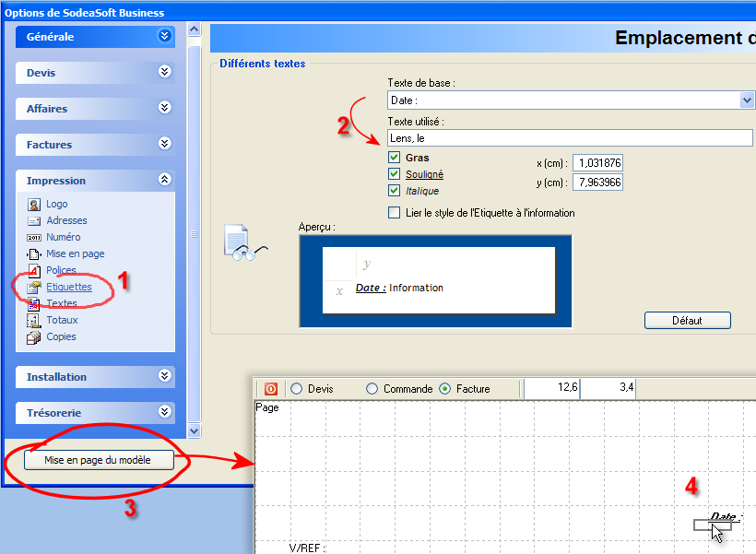Click the Défaut button

tap(687, 320)
